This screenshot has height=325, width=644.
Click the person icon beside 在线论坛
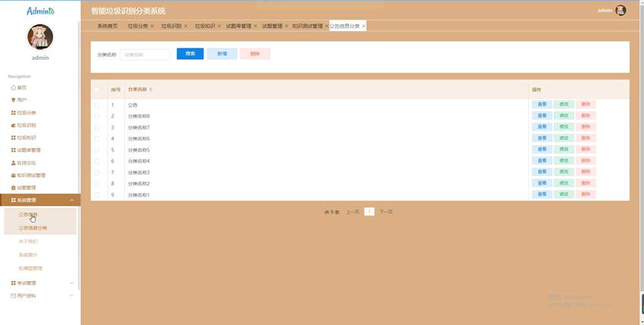coord(13,163)
